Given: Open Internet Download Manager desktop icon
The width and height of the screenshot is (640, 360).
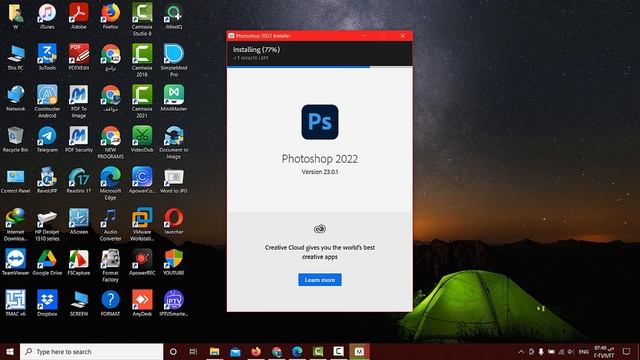Looking at the screenshot, I should point(16,224).
